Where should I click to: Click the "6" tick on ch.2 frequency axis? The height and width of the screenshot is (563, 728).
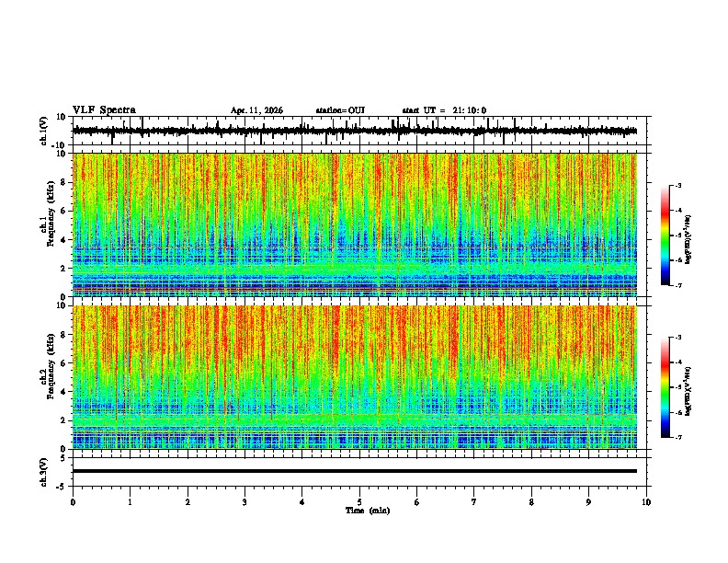tap(64, 363)
